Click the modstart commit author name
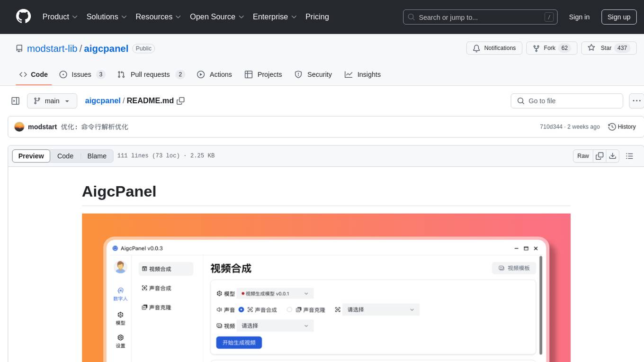 point(43,127)
